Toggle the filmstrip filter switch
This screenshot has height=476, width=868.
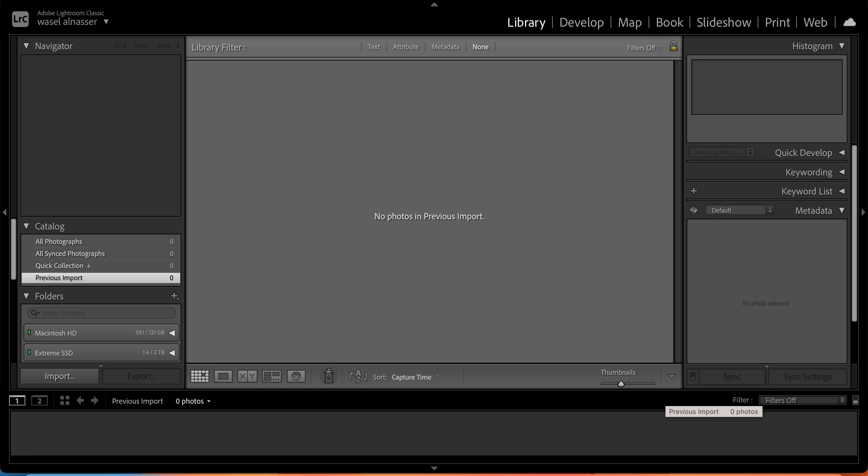(855, 401)
